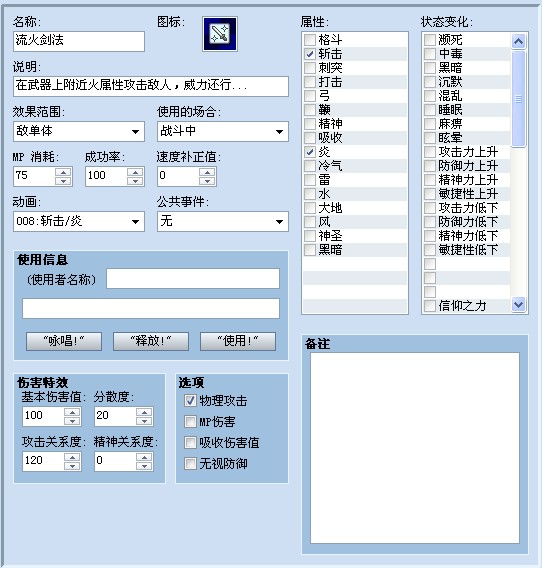Check the 大地 attribute checkbox

310,208
